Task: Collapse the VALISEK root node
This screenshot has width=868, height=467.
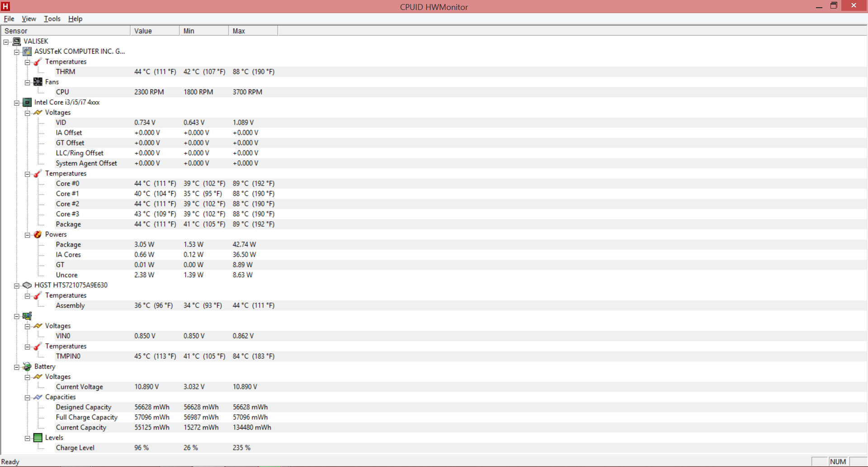Action: click(6, 42)
